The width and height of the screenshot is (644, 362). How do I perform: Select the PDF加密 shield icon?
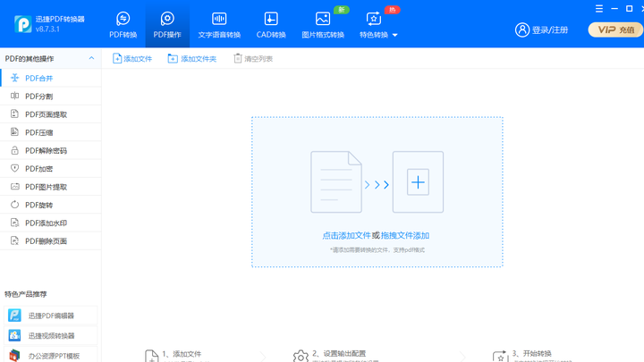tap(15, 168)
